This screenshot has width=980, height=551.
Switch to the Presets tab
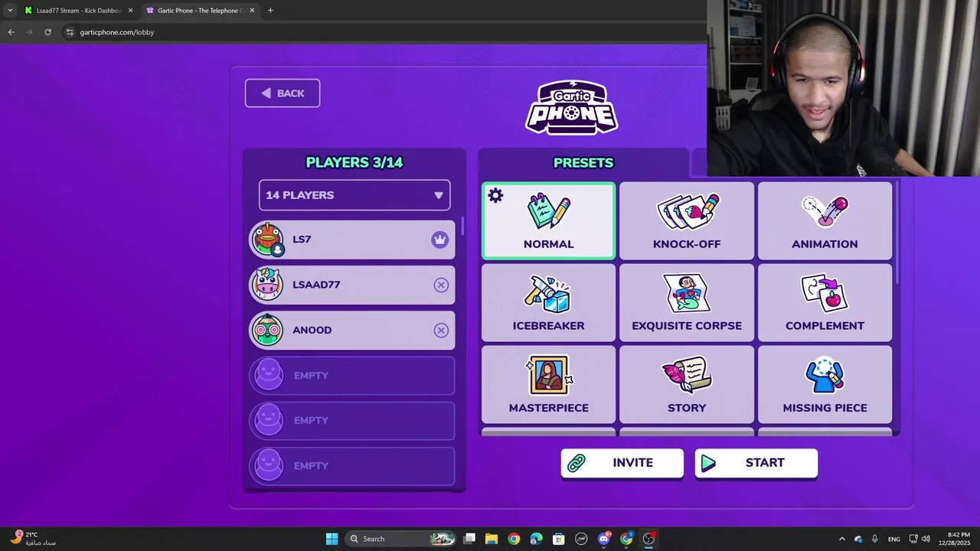(x=583, y=163)
